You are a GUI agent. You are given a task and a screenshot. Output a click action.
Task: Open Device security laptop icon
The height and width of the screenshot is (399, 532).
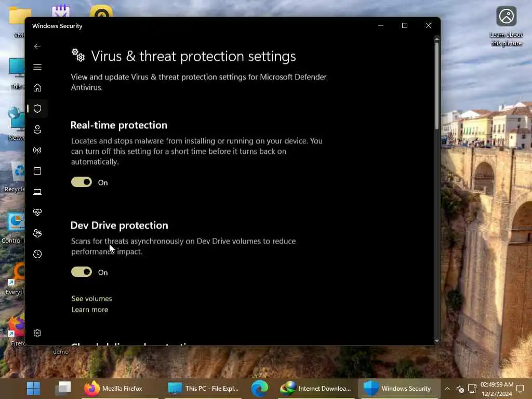[37, 192]
